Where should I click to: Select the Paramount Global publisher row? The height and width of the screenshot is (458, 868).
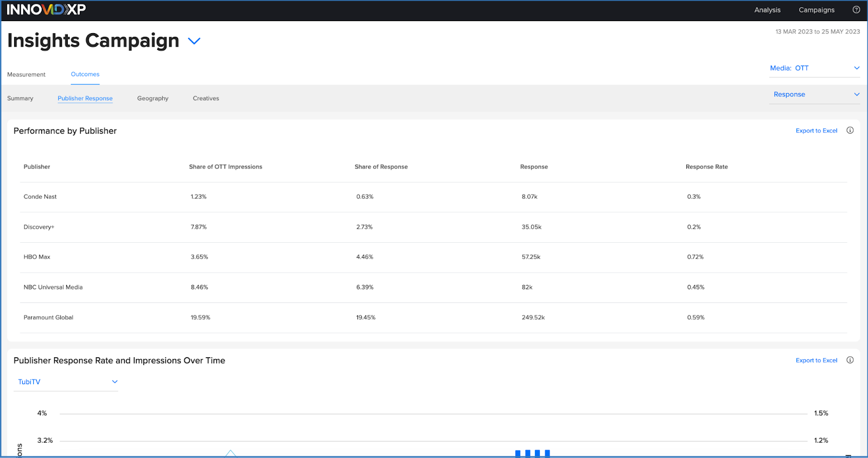point(433,318)
